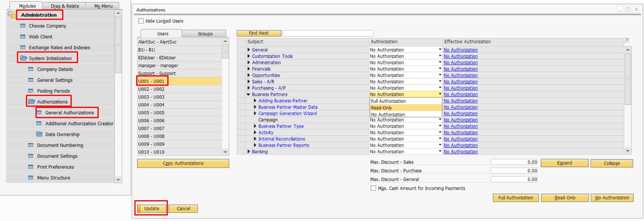The width and height of the screenshot is (644, 221).
Task: Switch to the Users tab
Action: 163,34
